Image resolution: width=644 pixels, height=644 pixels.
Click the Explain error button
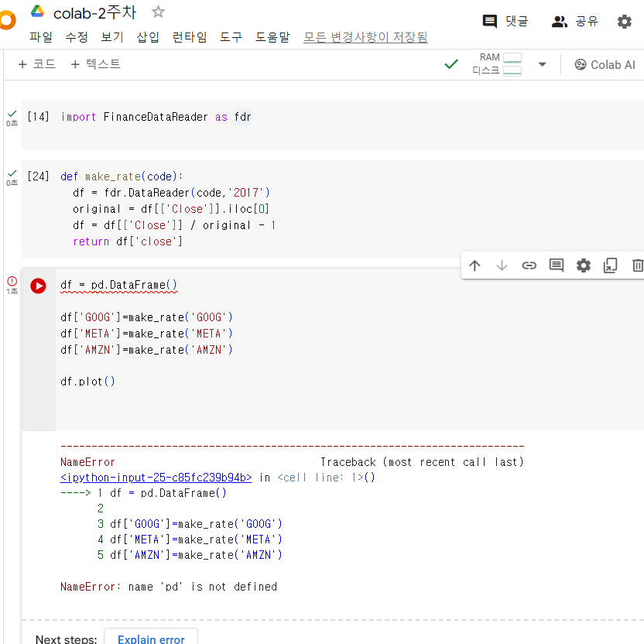click(151, 638)
